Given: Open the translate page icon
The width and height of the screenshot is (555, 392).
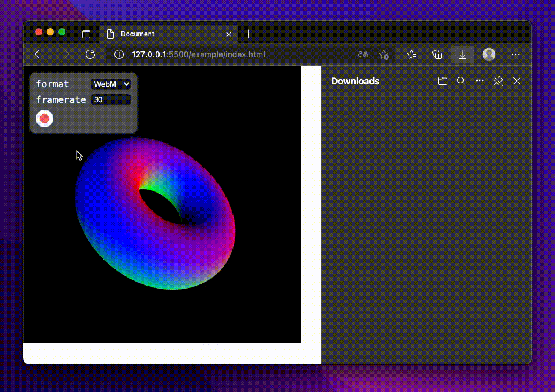Looking at the screenshot, I should (363, 54).
